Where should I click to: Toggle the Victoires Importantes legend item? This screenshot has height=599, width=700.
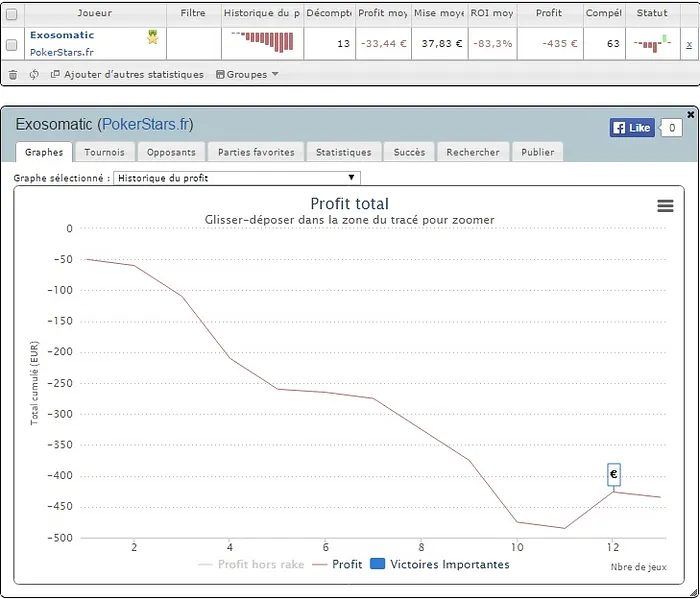pyautogui.click(x=439, y=565)
